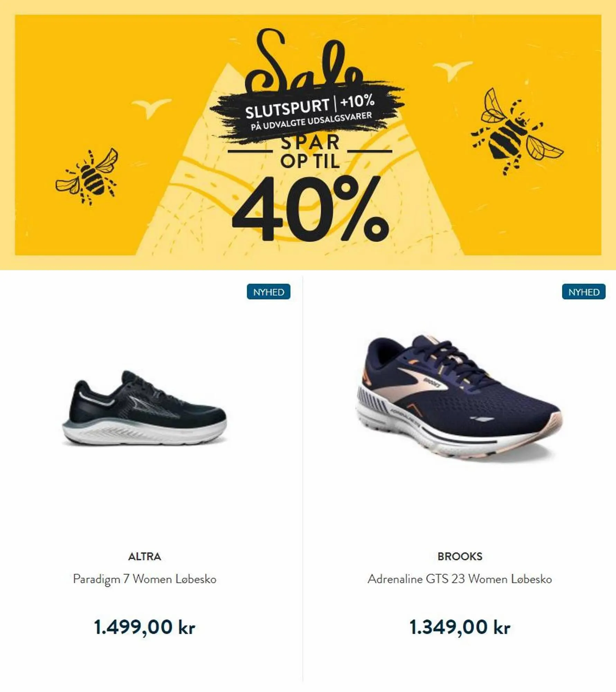Click the Sale script logo on banner
Viewport: 616px width, 692px height.
(x=305, y=61)
